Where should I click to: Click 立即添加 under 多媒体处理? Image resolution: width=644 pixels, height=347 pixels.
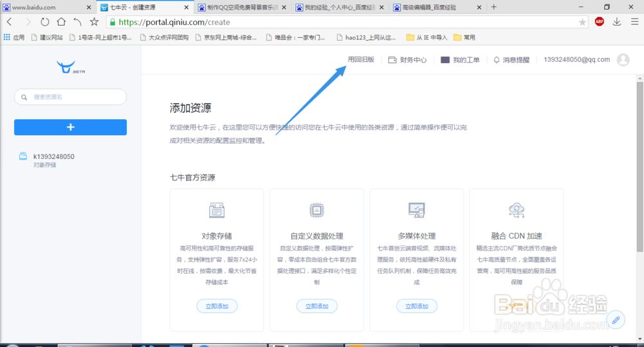pyautogui.click(x=417, y=306)
